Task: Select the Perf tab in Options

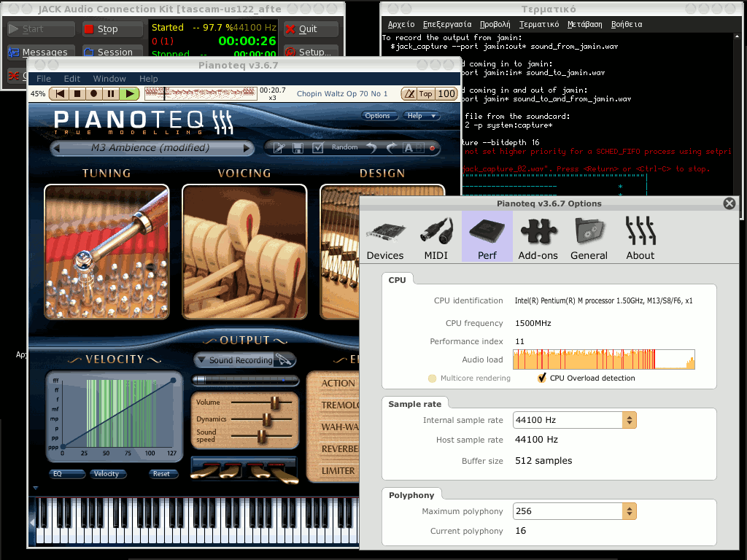Action: [x=487, y=237]
